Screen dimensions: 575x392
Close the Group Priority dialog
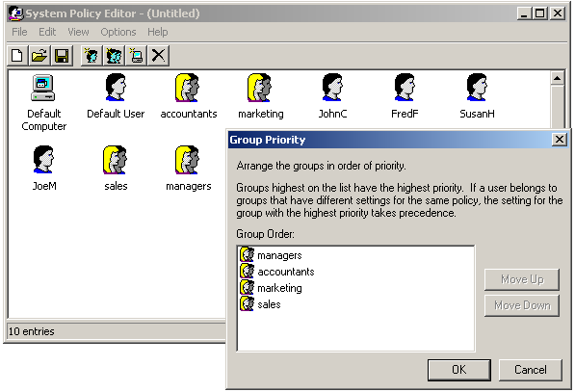[560, 140]
